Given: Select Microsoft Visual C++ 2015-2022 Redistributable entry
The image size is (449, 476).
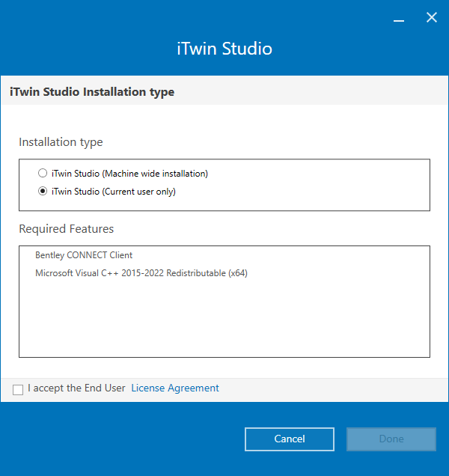Looking at the screenshot, I should pos(141,273).
